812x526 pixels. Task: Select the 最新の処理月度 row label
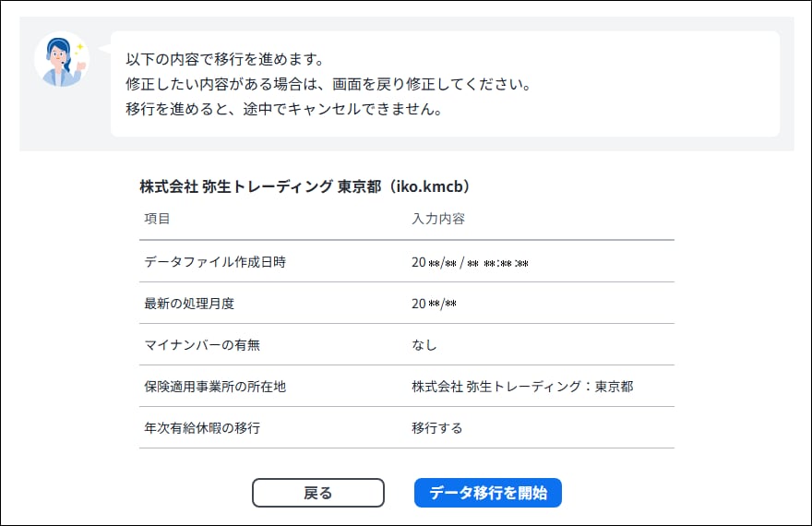point(189,304)
